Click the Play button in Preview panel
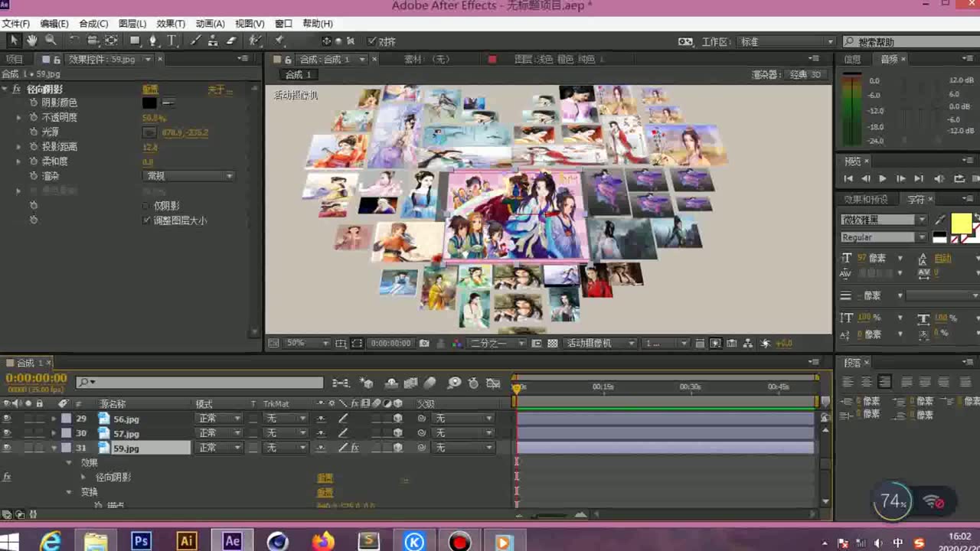980x551 pixels. tap(883, 178)
